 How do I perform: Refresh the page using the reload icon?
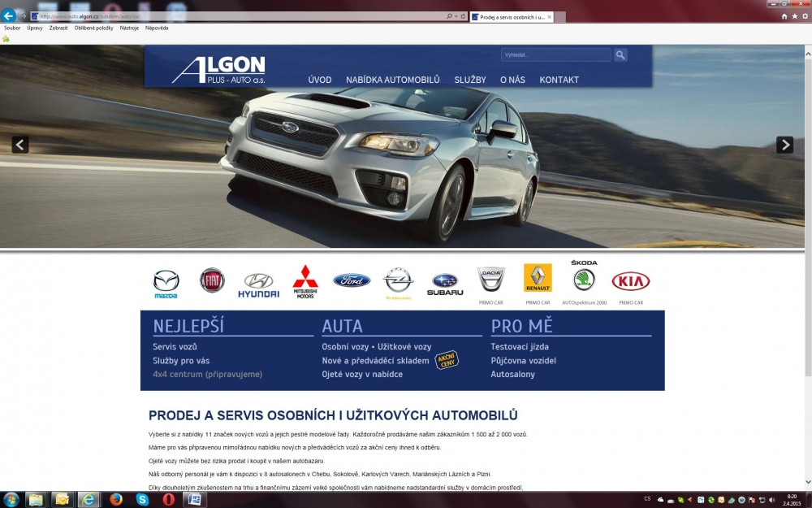tap(464, 16)
